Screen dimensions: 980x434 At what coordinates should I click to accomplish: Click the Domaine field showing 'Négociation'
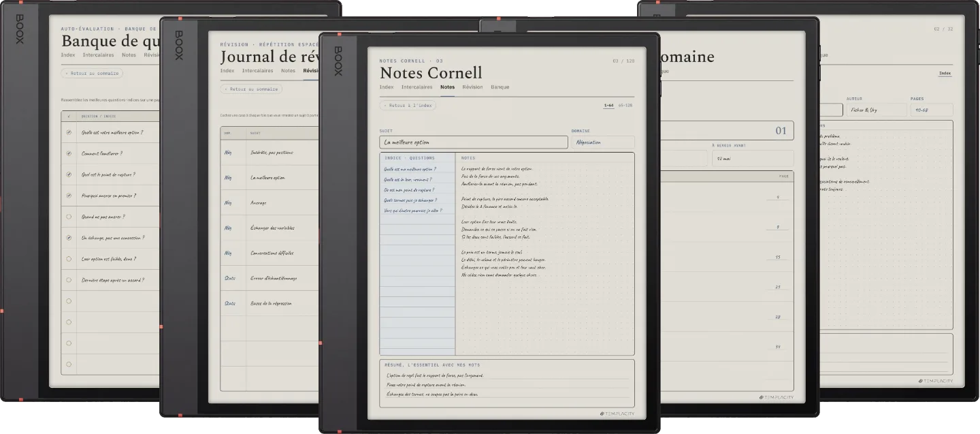pyautogui.click(x=603, y=142)
